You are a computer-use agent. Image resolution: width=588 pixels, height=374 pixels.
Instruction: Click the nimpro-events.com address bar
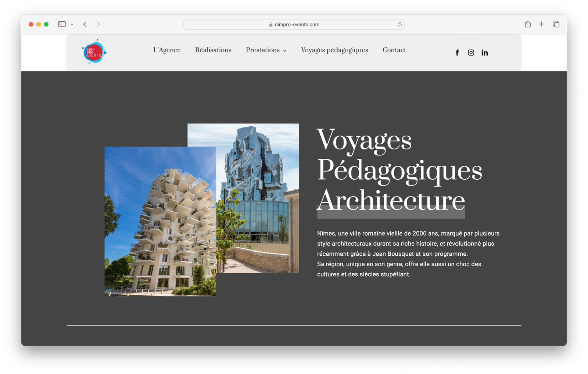(294, 24)
